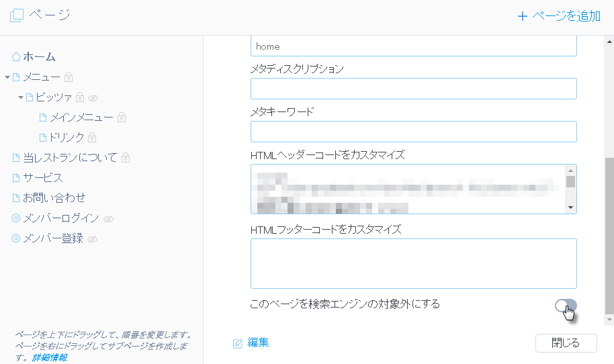Click the lock icon beside ピッツァ
614x364 pixels.
point(80,97)
